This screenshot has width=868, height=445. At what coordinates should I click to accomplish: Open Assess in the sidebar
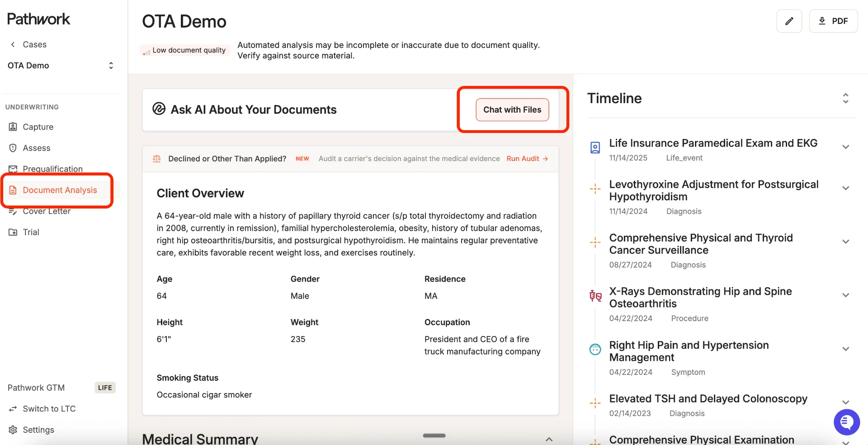[37, 148]
